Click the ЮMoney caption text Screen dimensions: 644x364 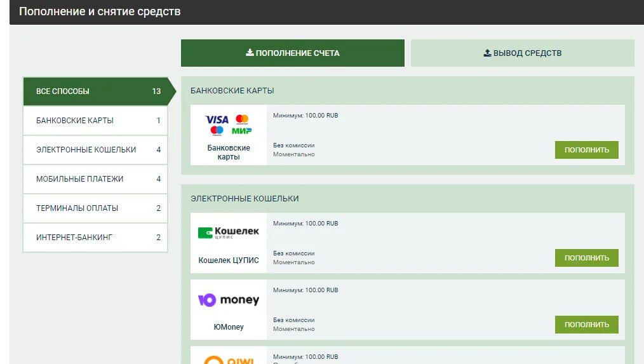point(229,327)
